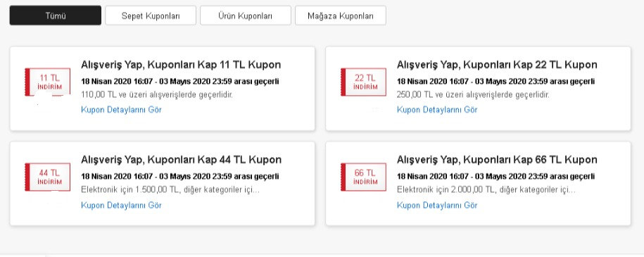View Kupon Detaylarını Gör for 22 TL coupon
The width and height of the screenshot is (644, 257).
(437, 110)
